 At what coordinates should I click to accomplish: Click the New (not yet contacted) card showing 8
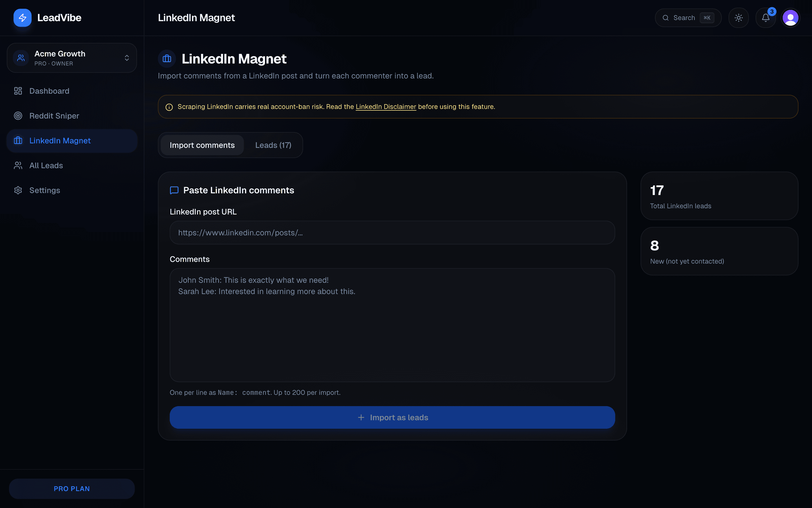(719, 251)
